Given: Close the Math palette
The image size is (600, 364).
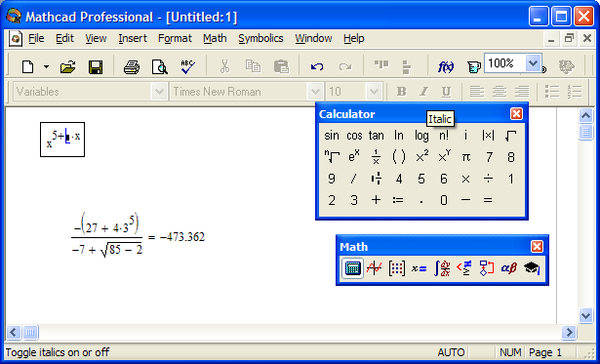Looking at the screenshot, I should 537,246.
